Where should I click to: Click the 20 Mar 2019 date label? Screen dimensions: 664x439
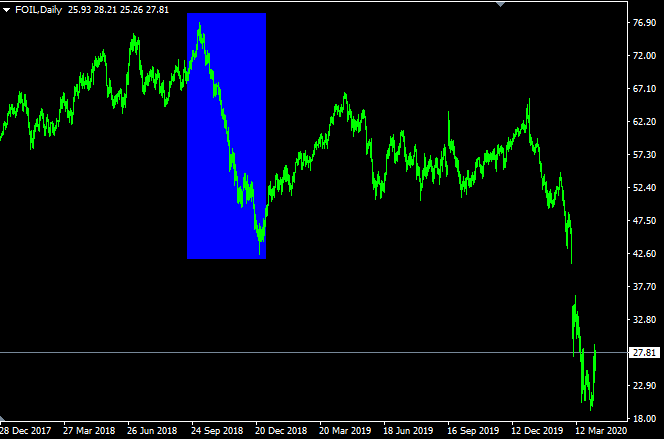click(345, 431)
